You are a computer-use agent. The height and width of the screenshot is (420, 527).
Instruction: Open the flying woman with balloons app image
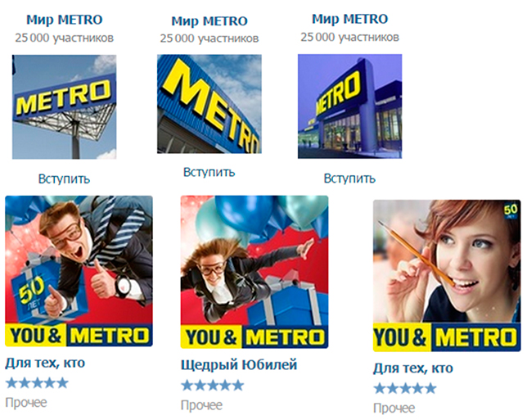254,272
